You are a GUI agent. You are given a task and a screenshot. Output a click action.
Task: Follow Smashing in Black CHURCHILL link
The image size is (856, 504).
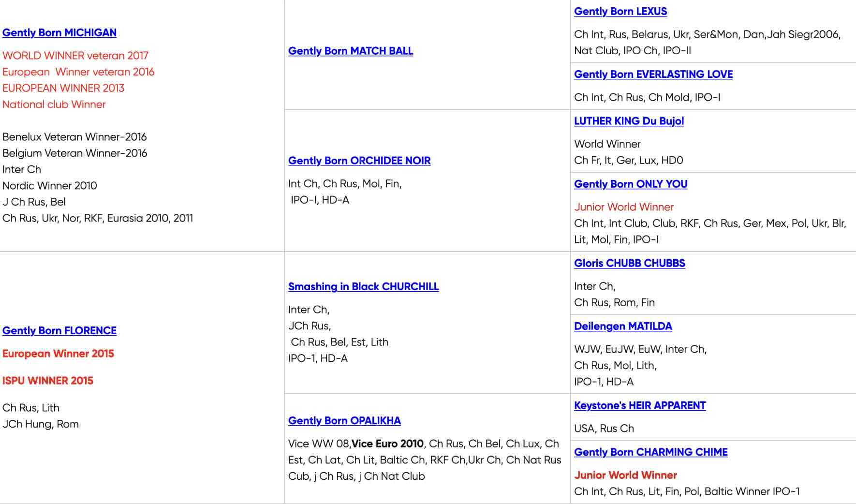click(x=364, y=286)
